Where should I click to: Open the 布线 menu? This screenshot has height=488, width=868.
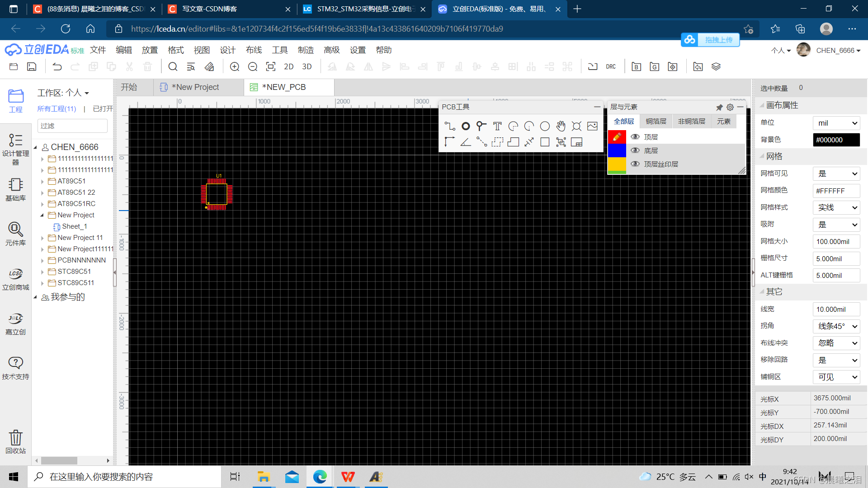pos(254,50)
